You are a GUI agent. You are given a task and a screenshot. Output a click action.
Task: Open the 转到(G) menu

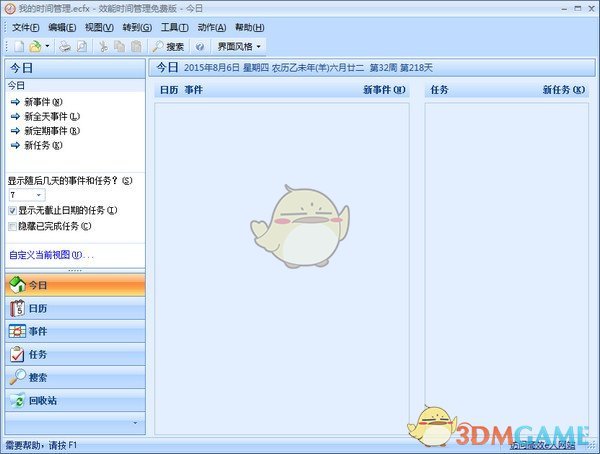pyautogui.click(x=137, y=28)
